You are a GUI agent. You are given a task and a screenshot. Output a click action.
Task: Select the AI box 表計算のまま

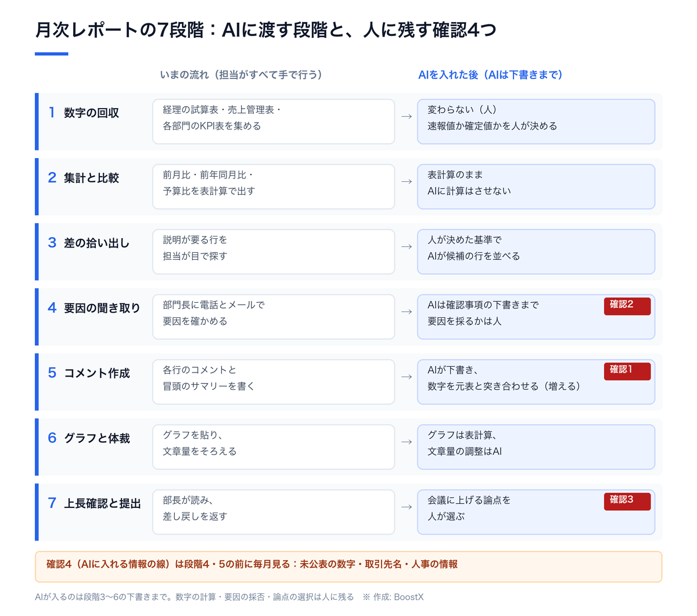(x=536, y=187)
